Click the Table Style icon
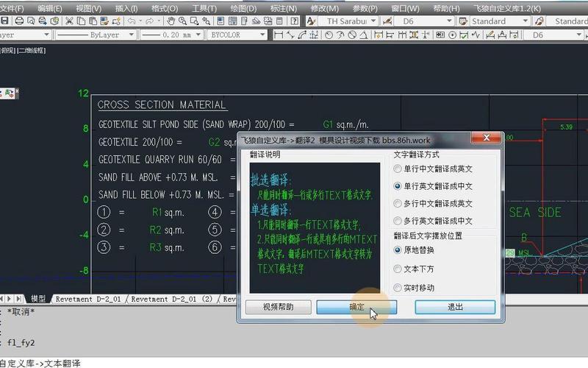The height and width of the screenshot is (368, 588). 463,21
